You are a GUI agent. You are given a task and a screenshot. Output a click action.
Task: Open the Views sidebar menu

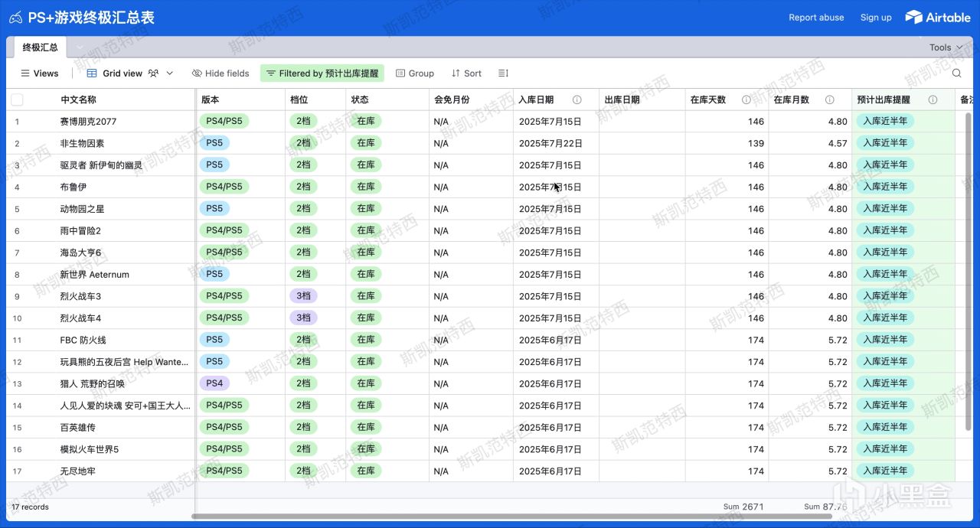[x=39, y=73]
